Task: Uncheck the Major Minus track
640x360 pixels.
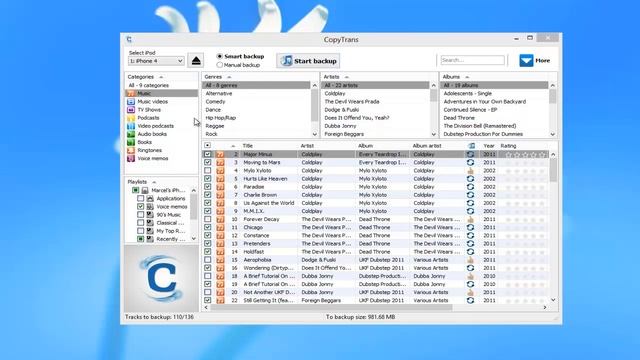Action: pos(208,154)
